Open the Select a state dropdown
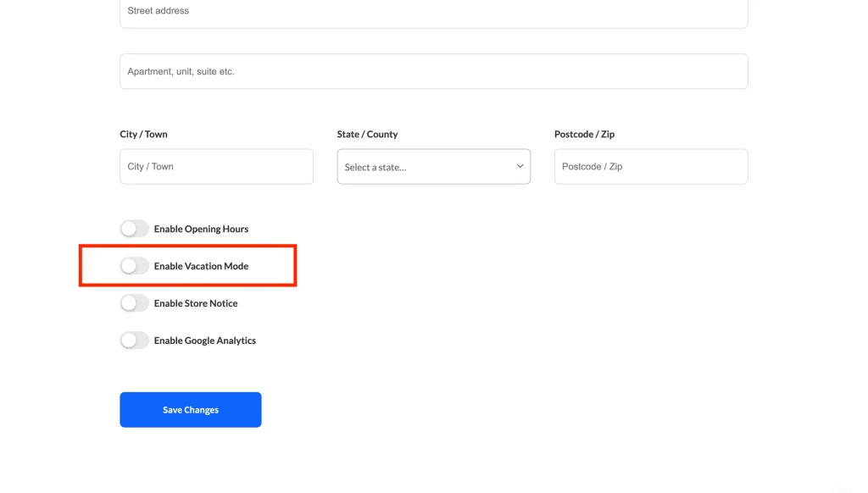The width and height of the screenshot is (868, 493). click(x=433, y=167)
